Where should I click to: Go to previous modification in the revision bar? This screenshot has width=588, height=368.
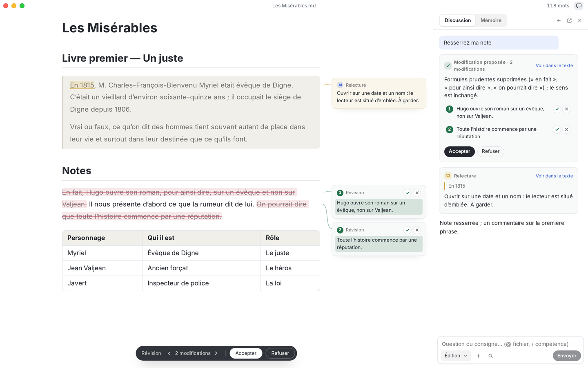(x=169, y=353)
